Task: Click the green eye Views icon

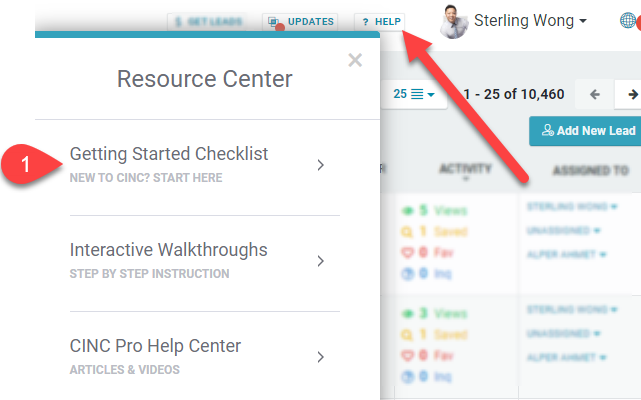Action: (408, 211)
